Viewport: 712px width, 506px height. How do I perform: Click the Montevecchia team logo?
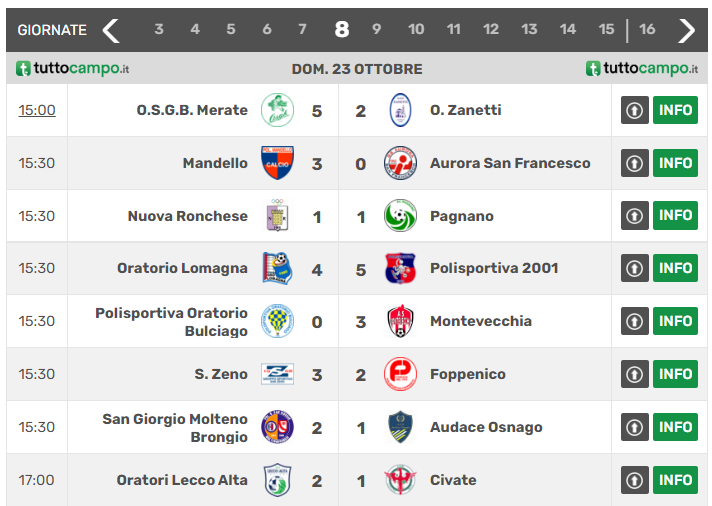[x=400, y=321]
